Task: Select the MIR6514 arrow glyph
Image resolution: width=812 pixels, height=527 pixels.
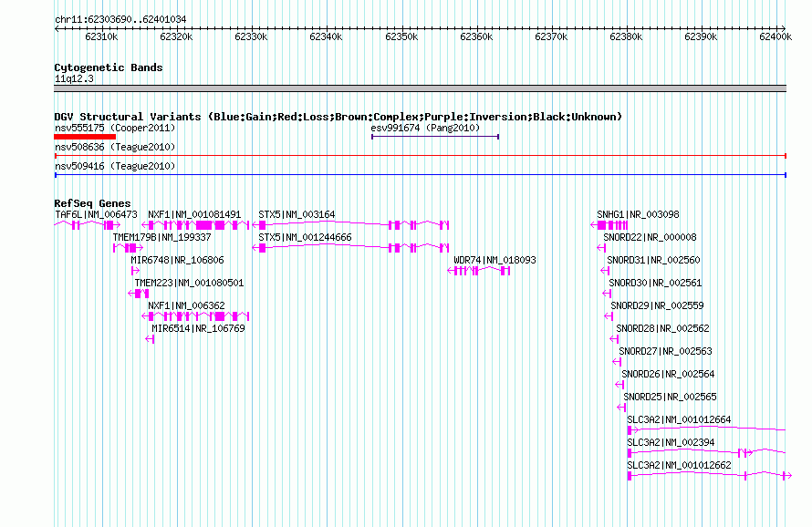Action: pos(150,338)
